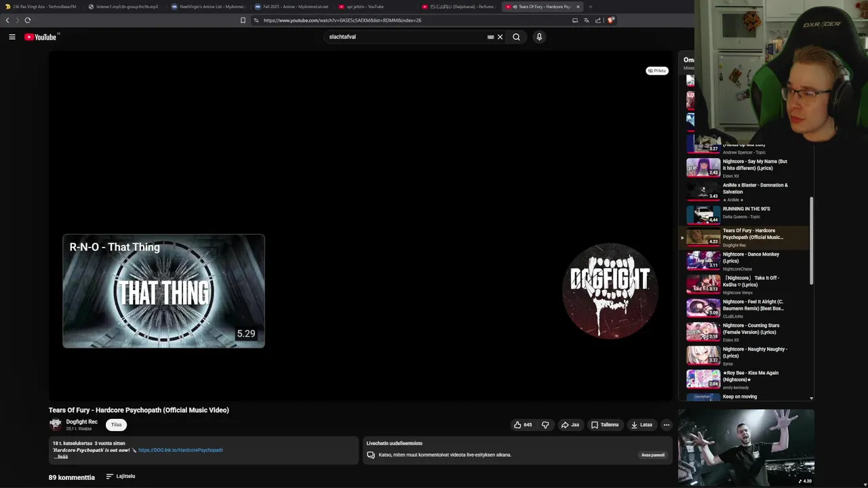Viewport: 868px width, 488px height.
Task: Open the R-N-O That Thing suggested card
Action: click(163, 291)
